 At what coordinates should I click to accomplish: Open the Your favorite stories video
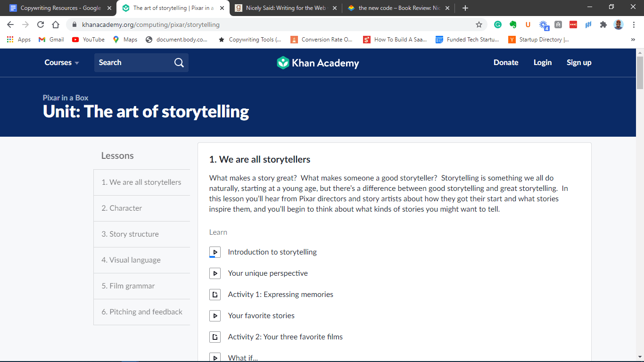pos(261,316)
